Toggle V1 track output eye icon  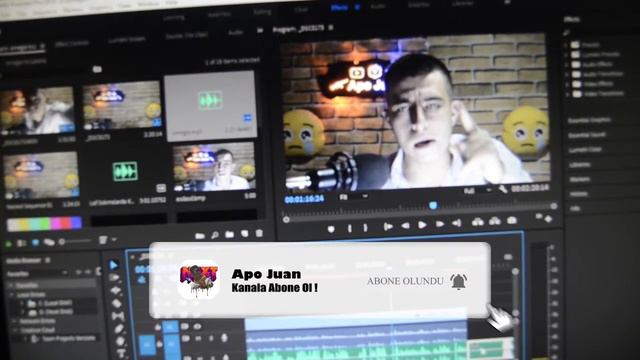click(x=198, y=327)
